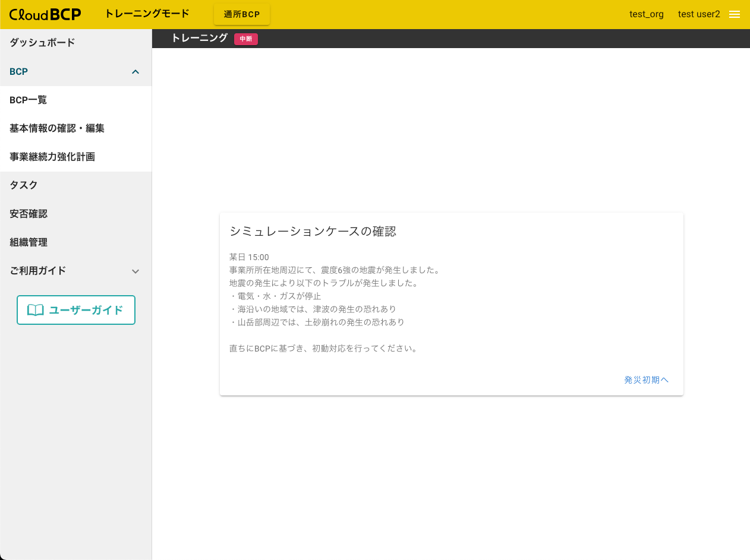Click the CloudBCP logo

point(45,14)
